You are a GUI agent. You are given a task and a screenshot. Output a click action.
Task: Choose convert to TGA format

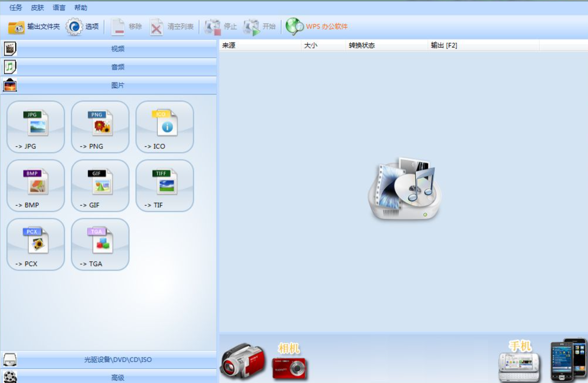(100, 244)
